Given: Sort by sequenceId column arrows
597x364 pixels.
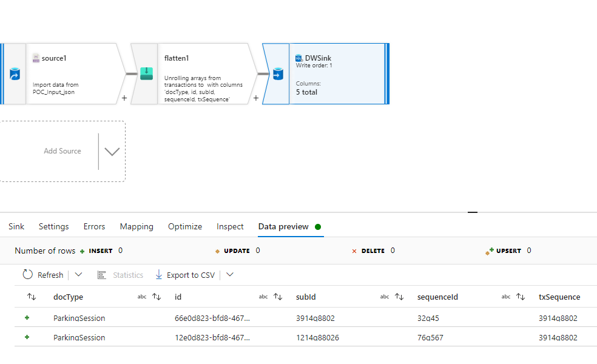Looking at the screenshot, I should pos(521,297).
